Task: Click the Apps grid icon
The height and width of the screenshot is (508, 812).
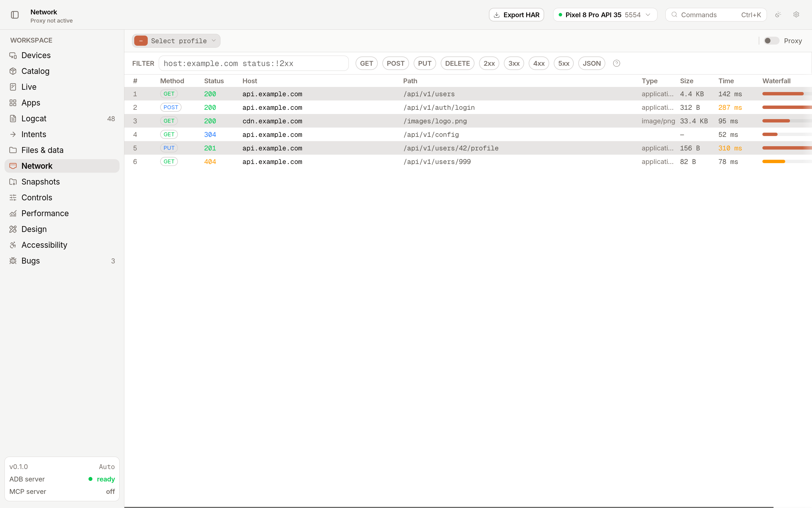Action: tap(13, 103)
